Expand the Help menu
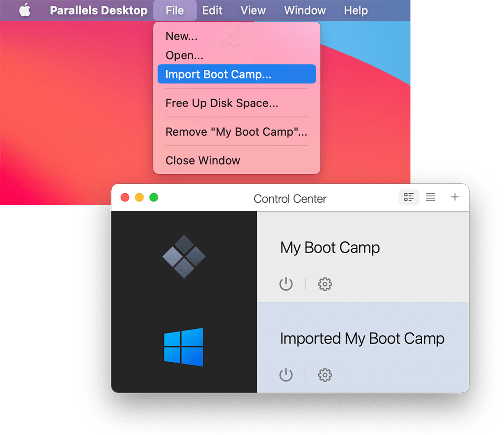The image size is (504, 435). 356,10
